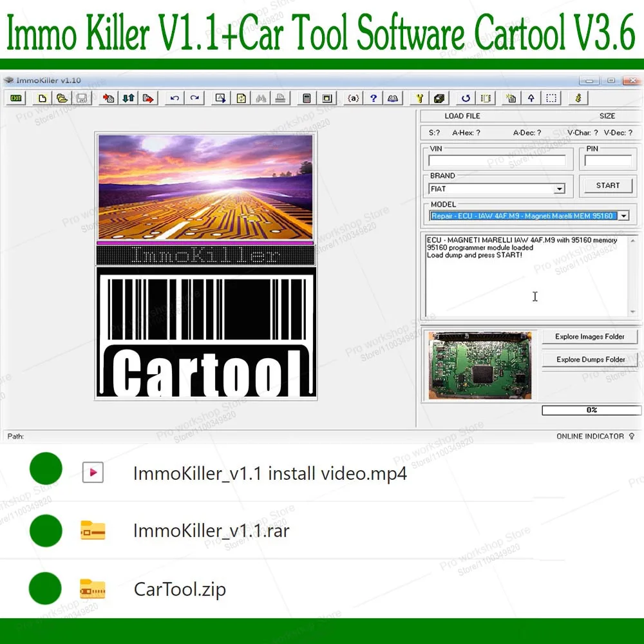Click the yellow info 'i' icon

pos(578,98)
